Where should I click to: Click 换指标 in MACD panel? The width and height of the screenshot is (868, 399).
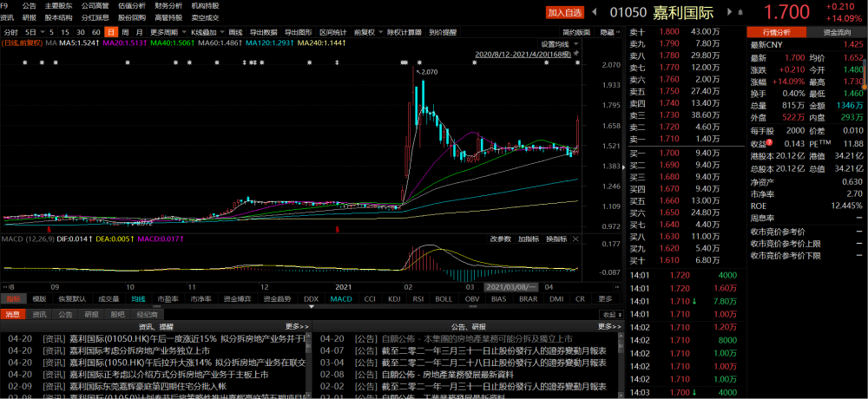pyautogui.click(x=556, y=239)
